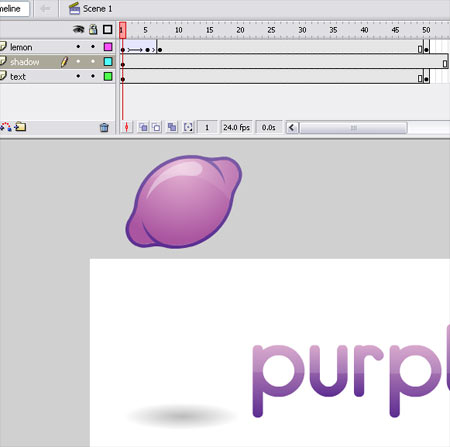
Task: Delete layer with the trash can icon
Action: point(104,127)
